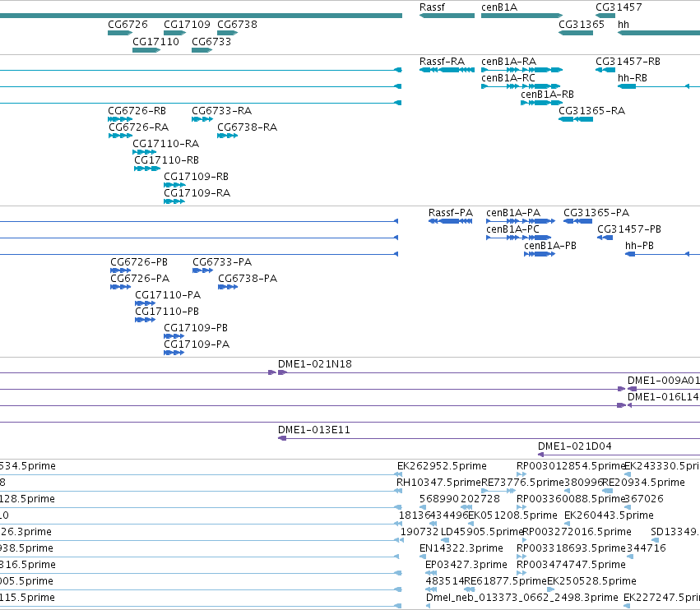Click the CG6738-PA protein feature
Screen dimensions: 700x610
pos(228,287)
